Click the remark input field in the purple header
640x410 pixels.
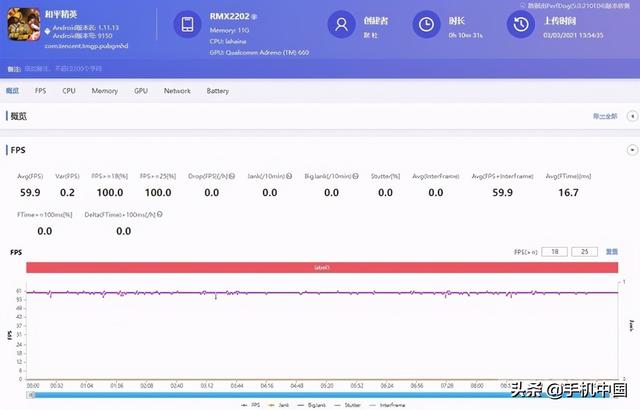63,69
